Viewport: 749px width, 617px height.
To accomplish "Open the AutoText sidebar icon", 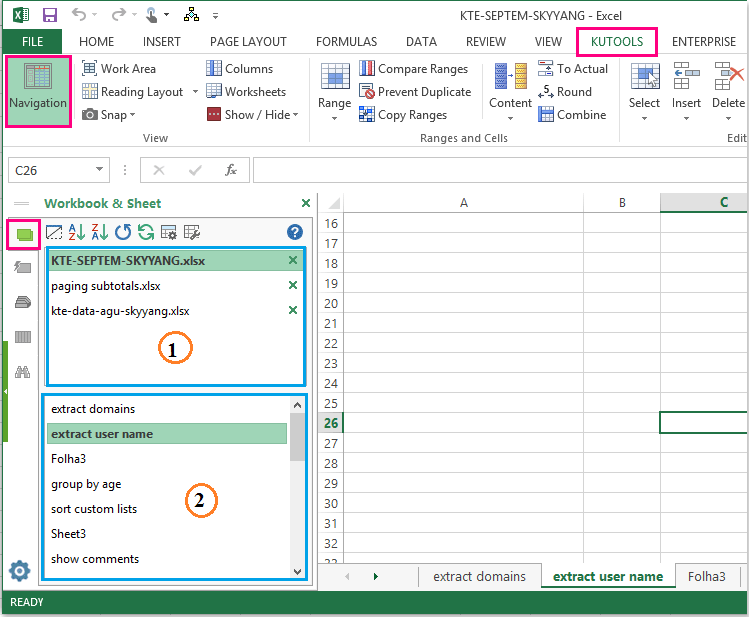I will tap(22, 267).
